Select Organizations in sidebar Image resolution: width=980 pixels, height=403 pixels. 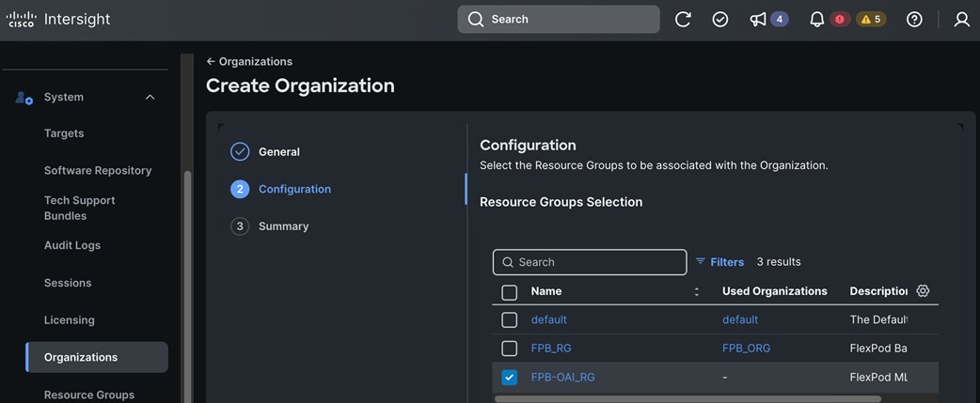click(x=97, y=358)
